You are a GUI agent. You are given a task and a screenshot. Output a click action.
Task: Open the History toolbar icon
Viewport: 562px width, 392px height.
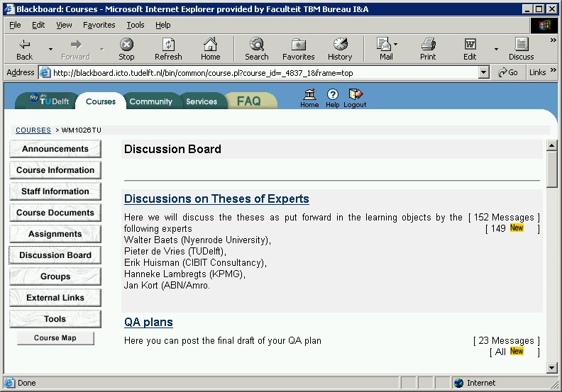[x=339, y=49]
